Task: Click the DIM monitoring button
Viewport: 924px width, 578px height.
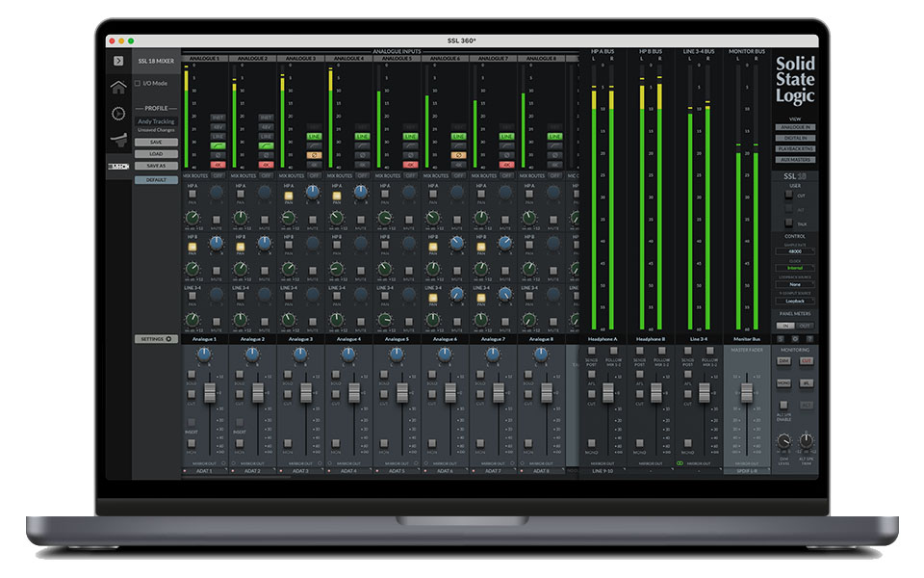Action: pyautogui.click(x=783, y=361)
